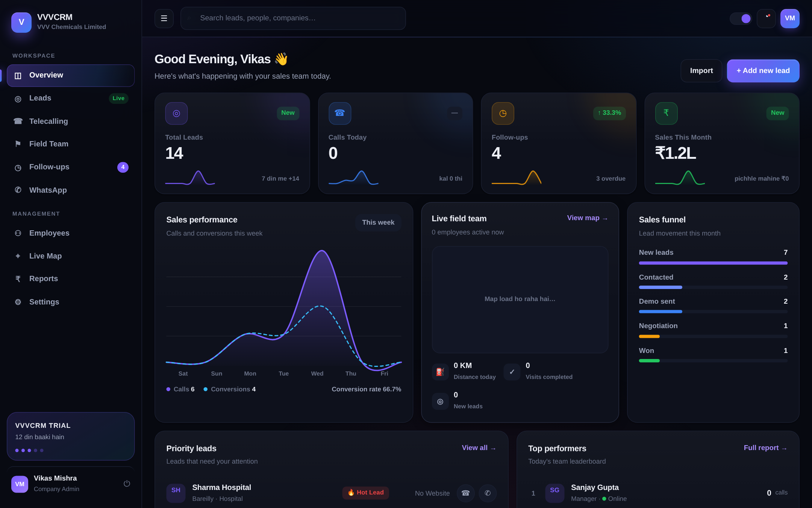
Task: Click the Sales This Month rupee icon
Action: 666,113
